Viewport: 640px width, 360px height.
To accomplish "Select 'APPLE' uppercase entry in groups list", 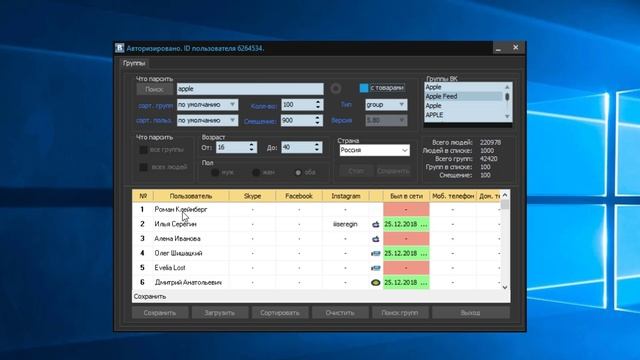I will tap(463, 115).
